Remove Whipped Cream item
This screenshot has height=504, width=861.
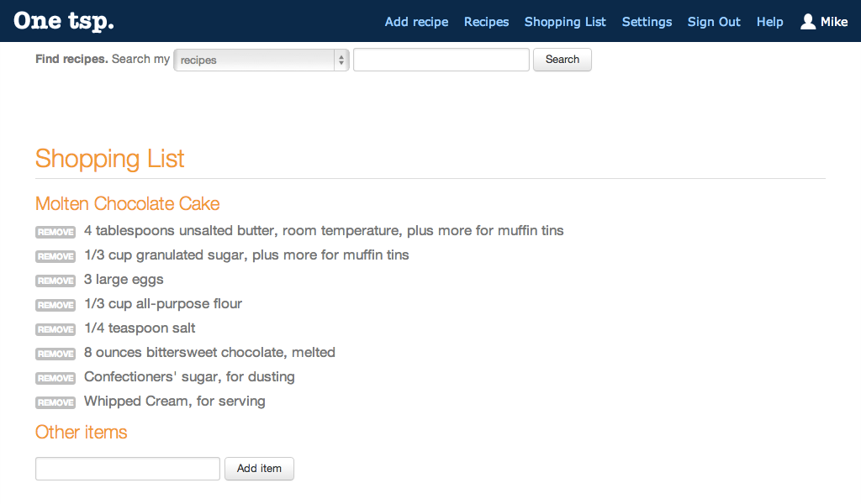pos(55,402)
